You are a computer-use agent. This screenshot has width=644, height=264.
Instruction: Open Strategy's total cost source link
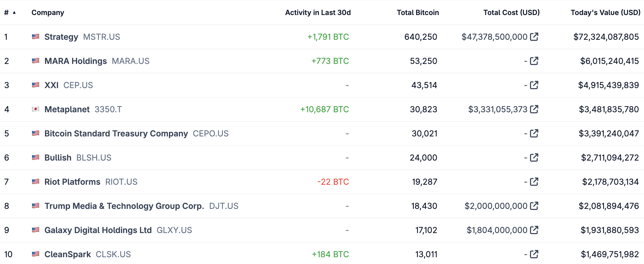pyautogui.click(x=534, y=37)
